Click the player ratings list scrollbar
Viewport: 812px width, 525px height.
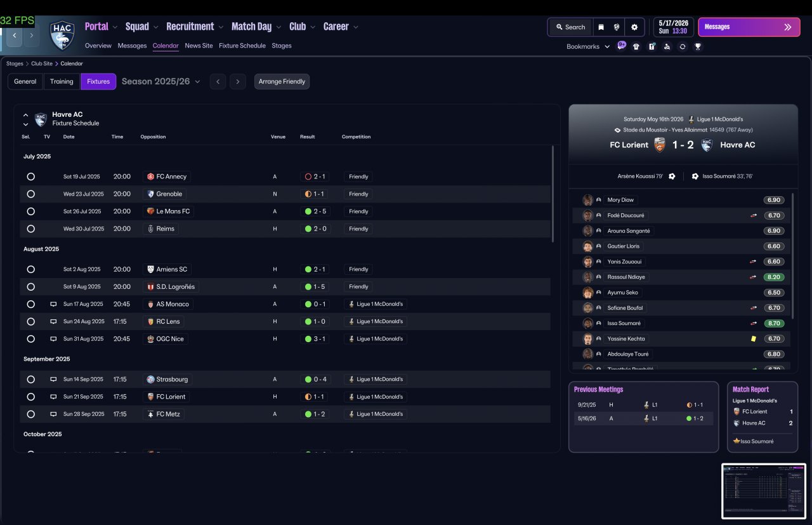pos(793,256)
